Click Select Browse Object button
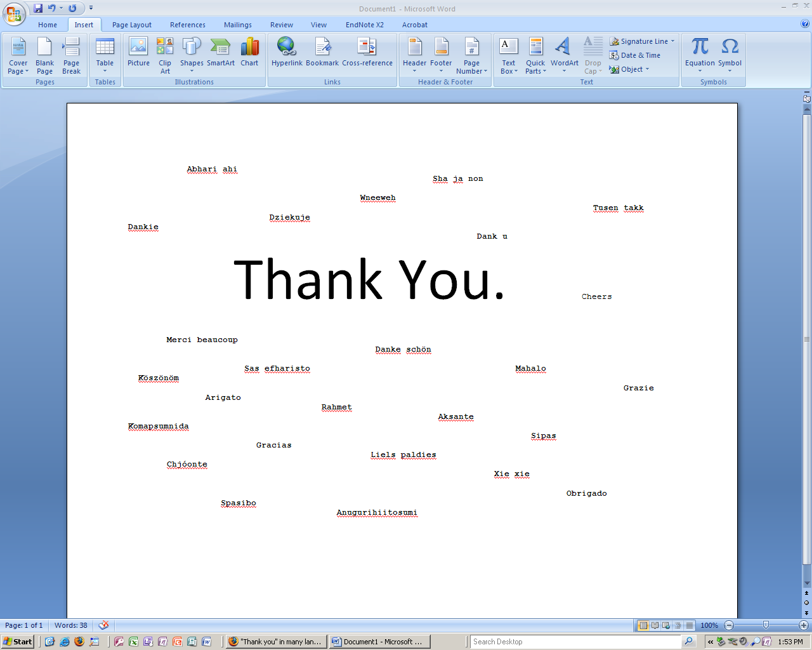This screenshot has width=812, height=650. coord(807,602)
